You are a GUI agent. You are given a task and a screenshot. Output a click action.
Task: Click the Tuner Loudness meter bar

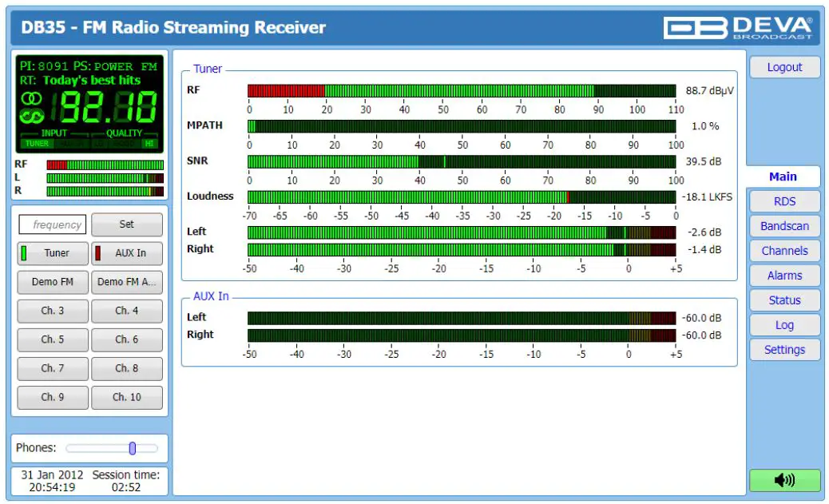(x=462, y=196)
